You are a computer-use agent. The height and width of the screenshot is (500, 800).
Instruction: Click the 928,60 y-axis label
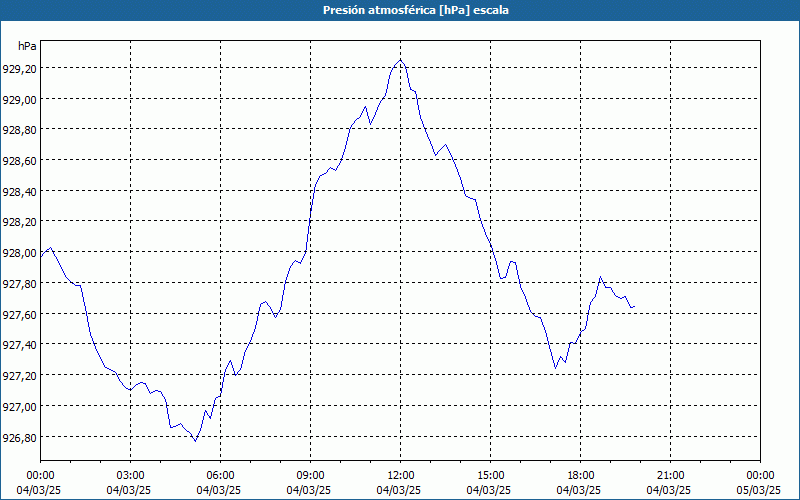pyautogui.click(x=20, y=160)
